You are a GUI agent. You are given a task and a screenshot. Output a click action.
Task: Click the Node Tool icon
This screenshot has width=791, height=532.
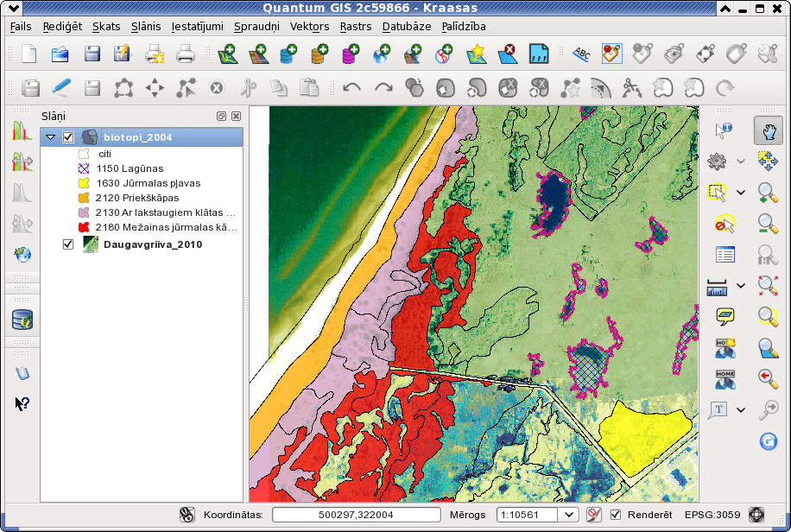pyautogui.click(x=186, y=88)
